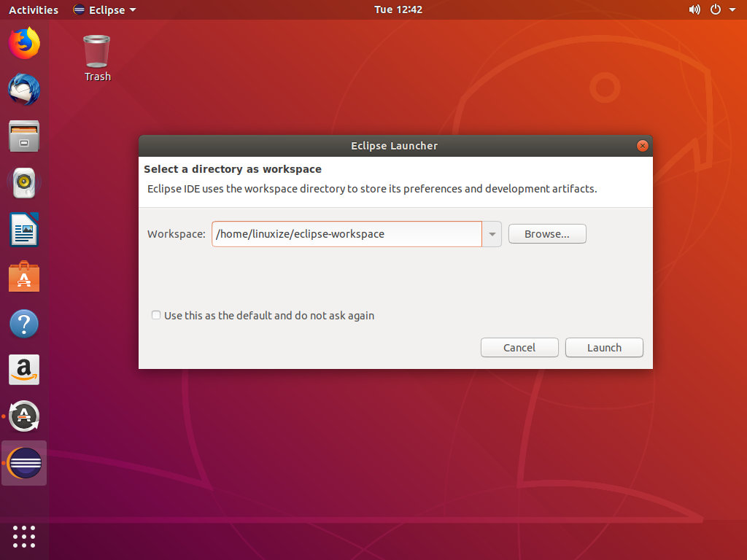Open the Eclipse app menu in top bar
747x560 pixels.
[x=105, y=9]
